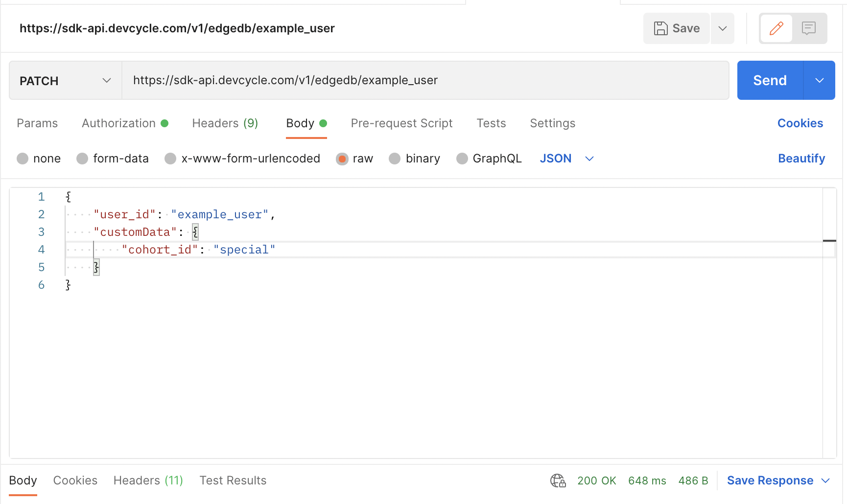Open the PATCH method dropdown

(66, 81)
